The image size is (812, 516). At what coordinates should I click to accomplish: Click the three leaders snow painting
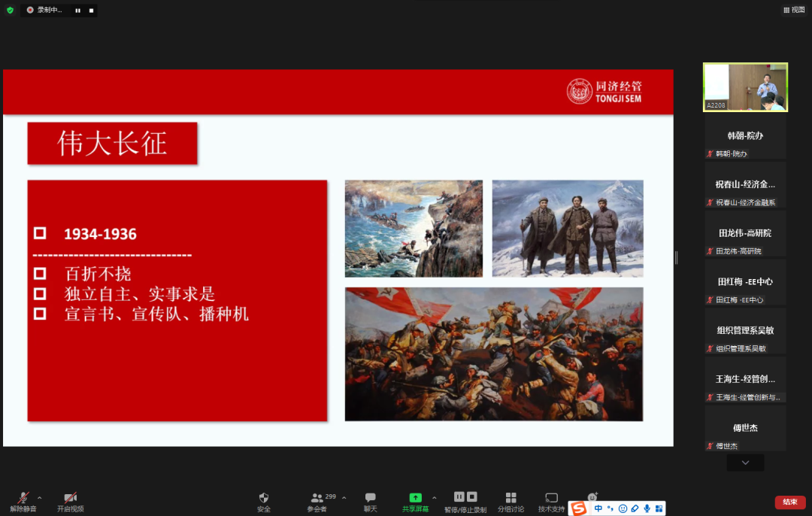568,229
